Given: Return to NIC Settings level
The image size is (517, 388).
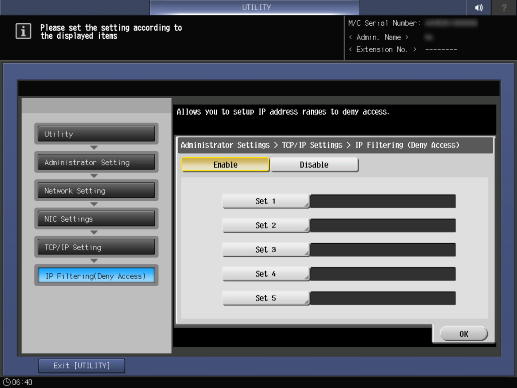Looking at the screenshot, I should 96,219.
